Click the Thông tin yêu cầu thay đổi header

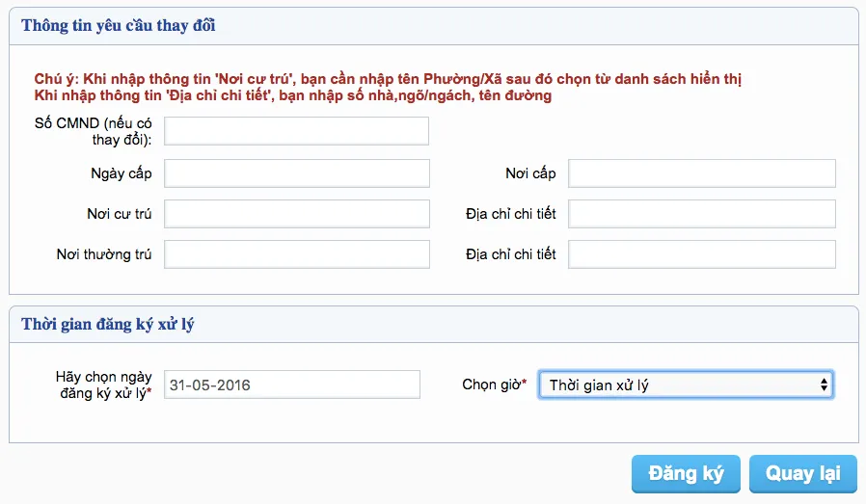click(119, 26)
